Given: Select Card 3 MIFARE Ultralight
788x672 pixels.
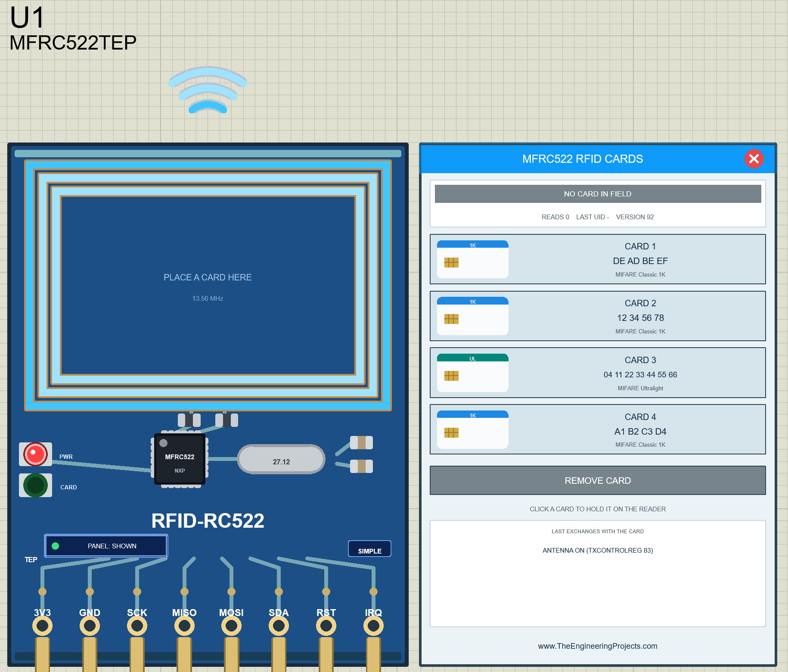Looking at the screenshot, I should [598, 373].
